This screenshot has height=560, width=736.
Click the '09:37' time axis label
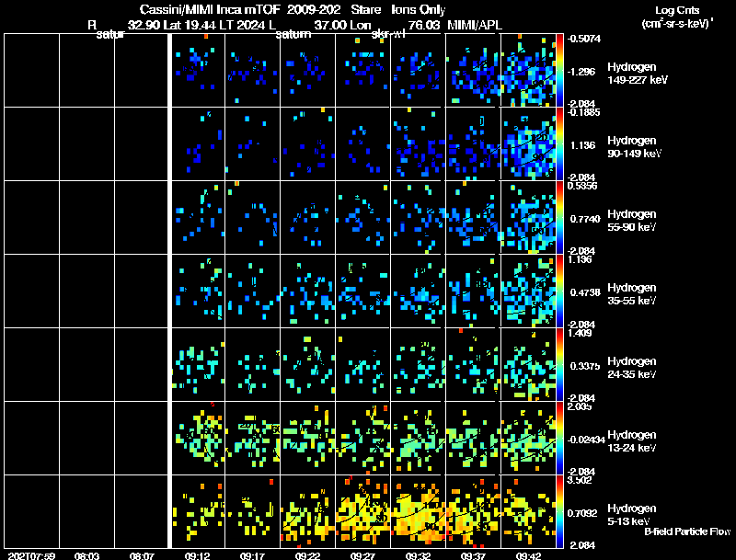[x=473, y=555]
